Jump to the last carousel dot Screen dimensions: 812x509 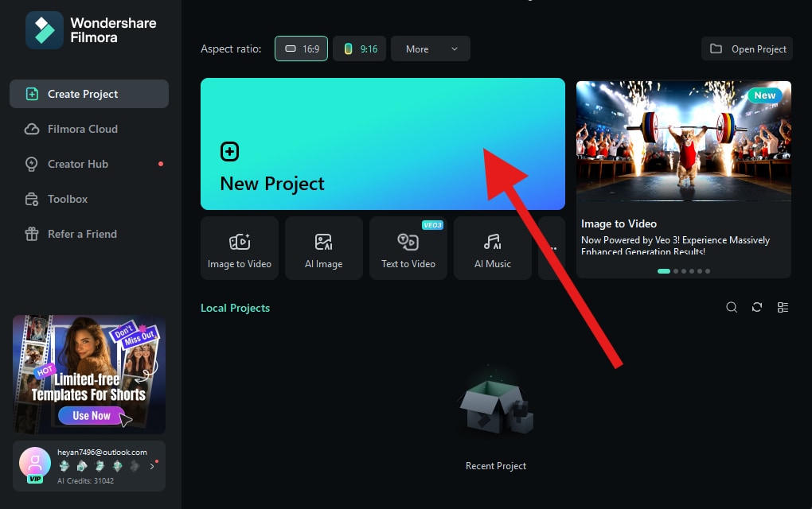coord(708,271)
